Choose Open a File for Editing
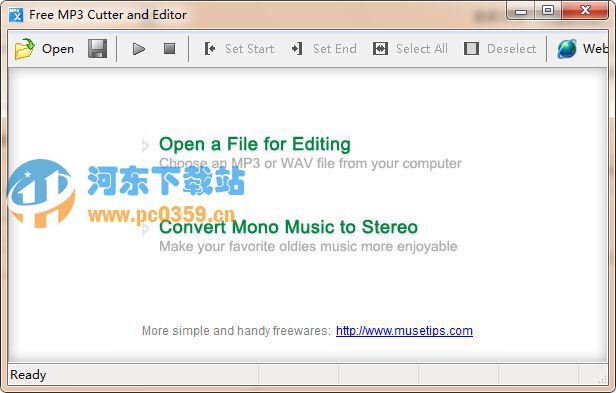 tap(255, 144)
